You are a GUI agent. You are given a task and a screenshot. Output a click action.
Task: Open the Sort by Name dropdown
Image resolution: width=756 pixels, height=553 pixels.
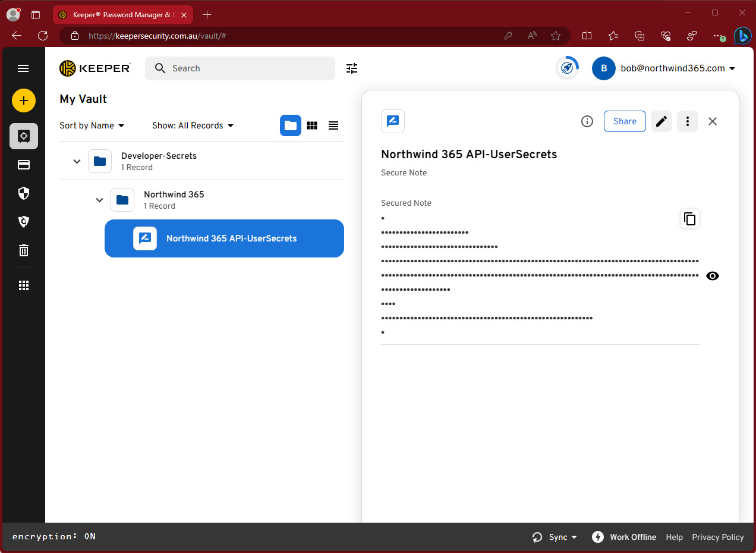pos(92,125)
